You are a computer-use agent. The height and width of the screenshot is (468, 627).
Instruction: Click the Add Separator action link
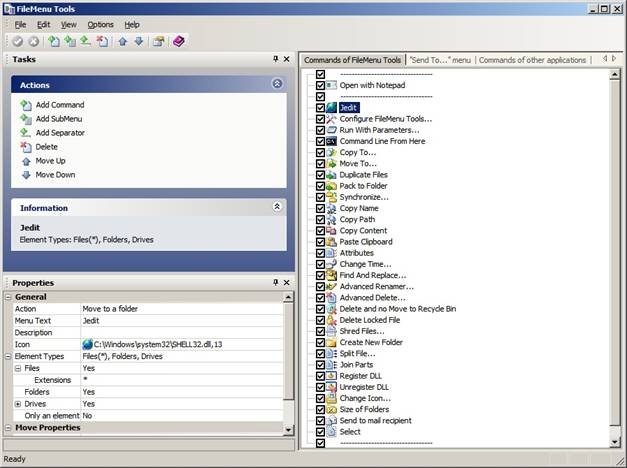coord(60,133)
